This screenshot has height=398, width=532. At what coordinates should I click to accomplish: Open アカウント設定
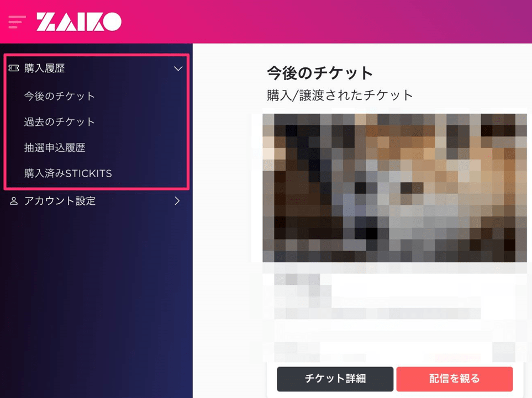pos(60,201)
